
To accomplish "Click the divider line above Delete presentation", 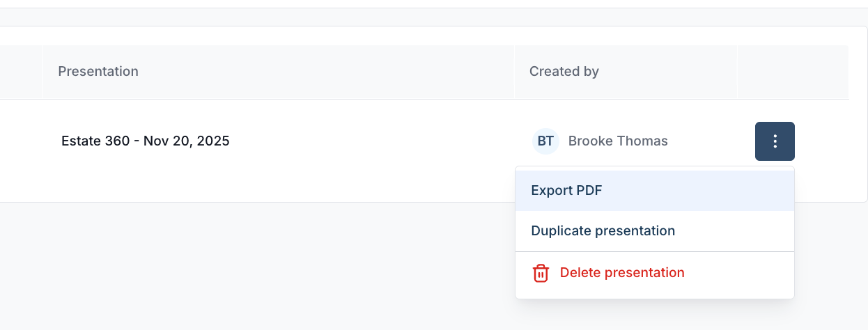I will point(655,251).
